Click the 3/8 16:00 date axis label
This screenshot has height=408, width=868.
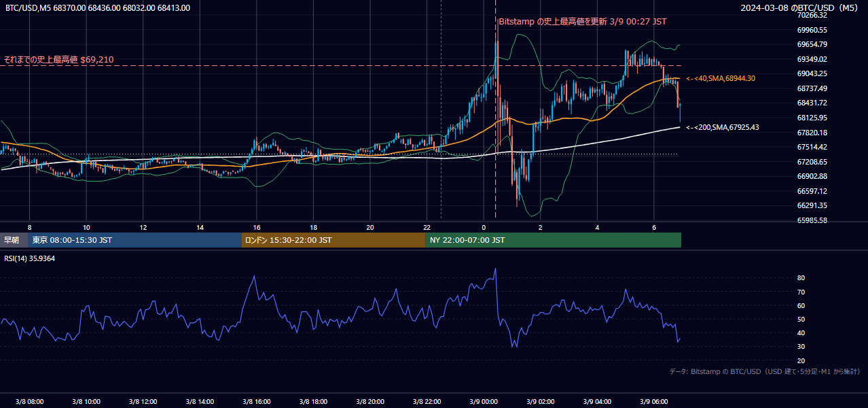257,401
